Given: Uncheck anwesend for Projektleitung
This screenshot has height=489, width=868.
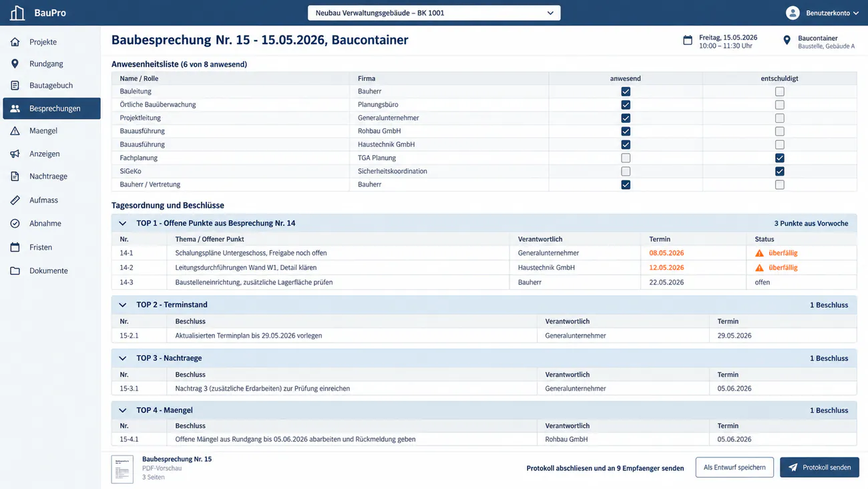Looking at the screenshot, I should point(626,118).
